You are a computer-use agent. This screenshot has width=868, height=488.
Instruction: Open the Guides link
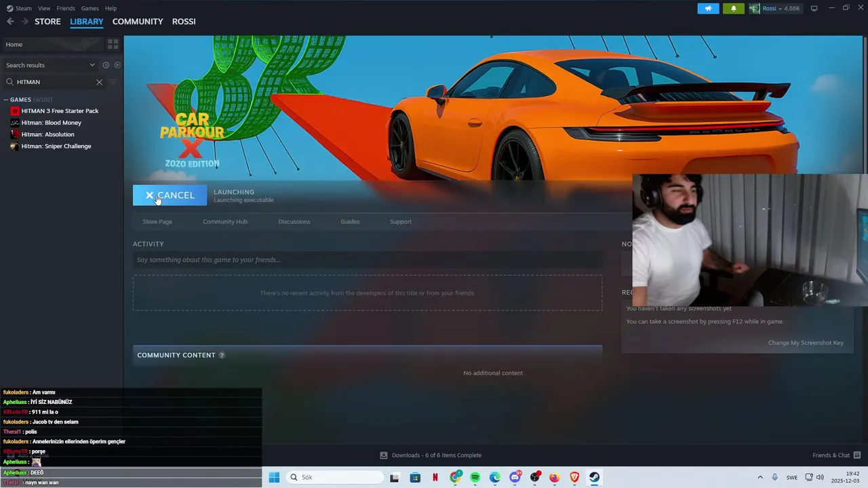pyautogui.click(x=350, y=222)
